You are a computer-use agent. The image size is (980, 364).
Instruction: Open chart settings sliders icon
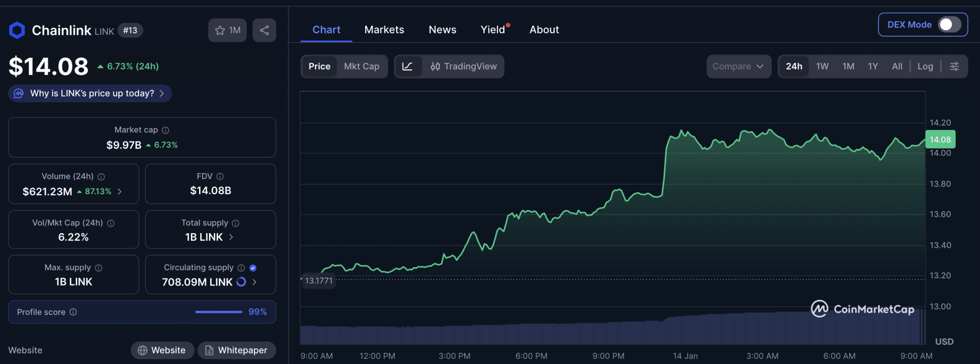(954, 66)
